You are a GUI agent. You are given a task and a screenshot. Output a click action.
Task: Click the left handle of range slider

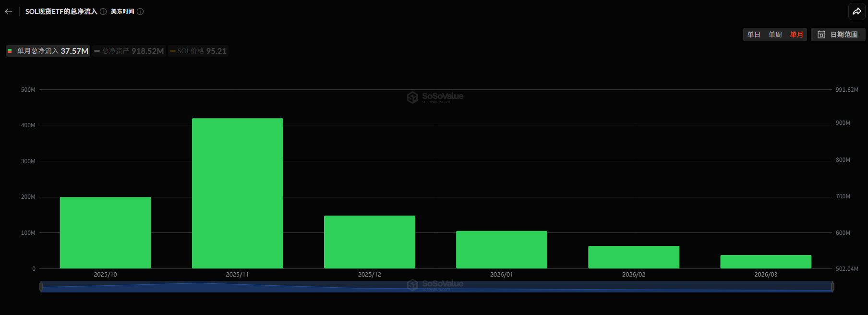[41, 287]
